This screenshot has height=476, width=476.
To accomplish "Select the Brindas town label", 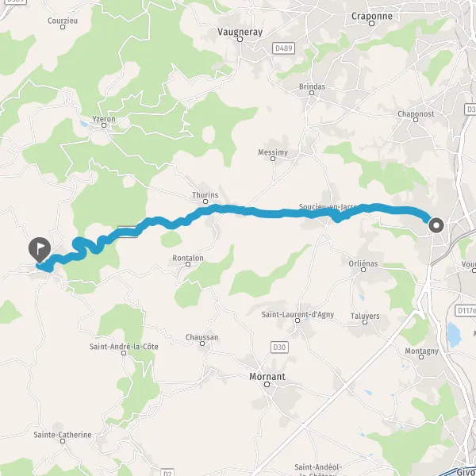I will (312, 86).
